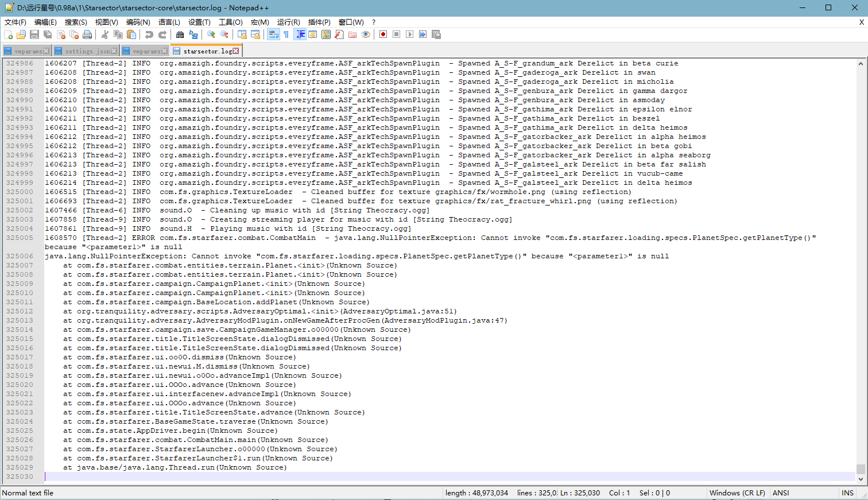
Task: Open the 编码(N) encoding menu
Action: pos(138,22)
